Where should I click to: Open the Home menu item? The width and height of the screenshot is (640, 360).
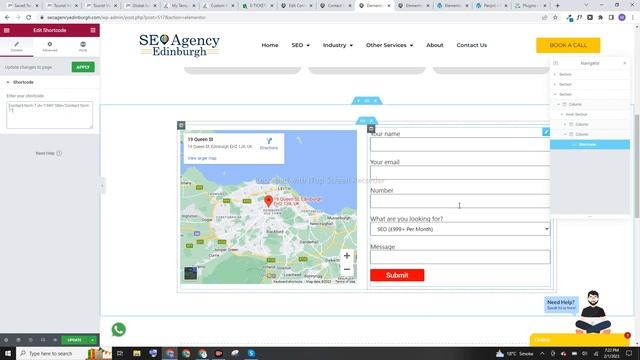(x=270, y=45)
